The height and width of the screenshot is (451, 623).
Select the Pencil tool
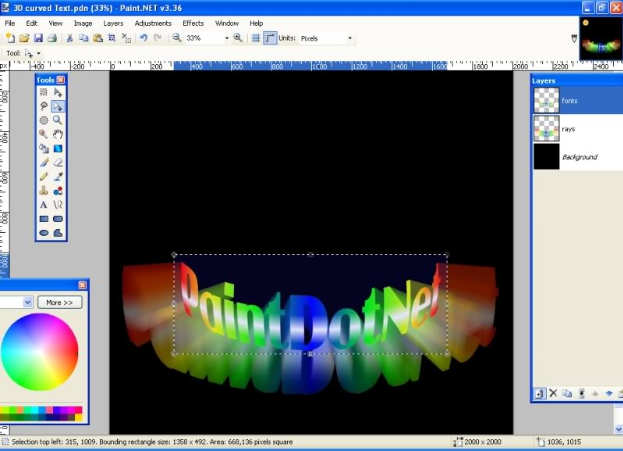44,177
